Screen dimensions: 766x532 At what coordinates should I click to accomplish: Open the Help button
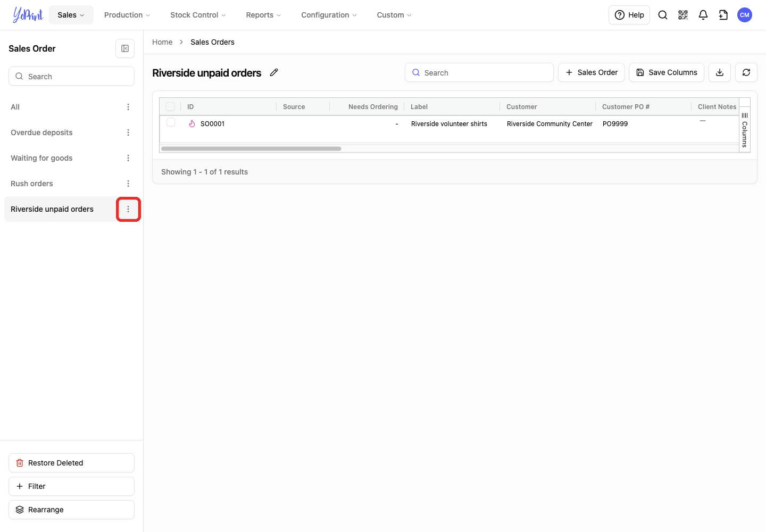pyautogui.click(x=629, y=15)
